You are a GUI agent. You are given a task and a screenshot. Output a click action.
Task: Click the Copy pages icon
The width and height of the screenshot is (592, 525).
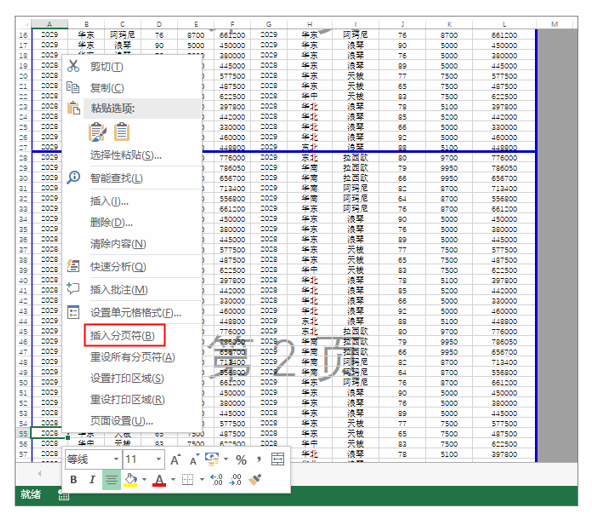pos(73,87)
